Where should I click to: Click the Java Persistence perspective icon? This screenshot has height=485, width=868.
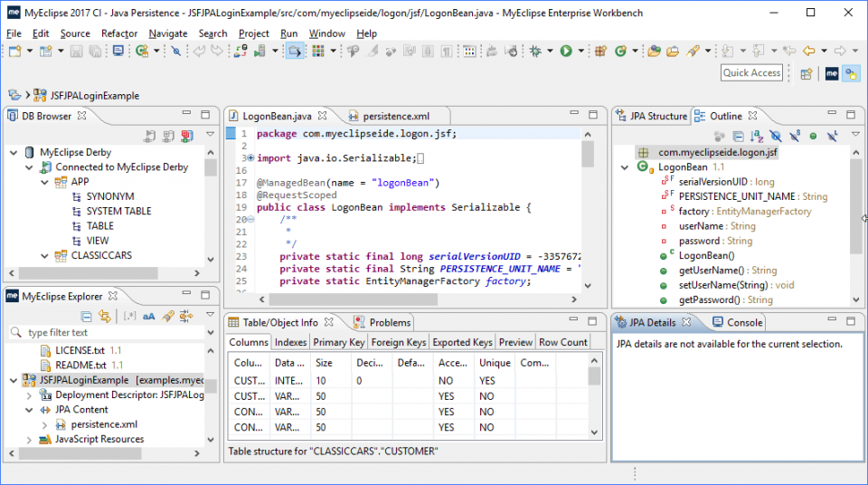pos(851,73)
